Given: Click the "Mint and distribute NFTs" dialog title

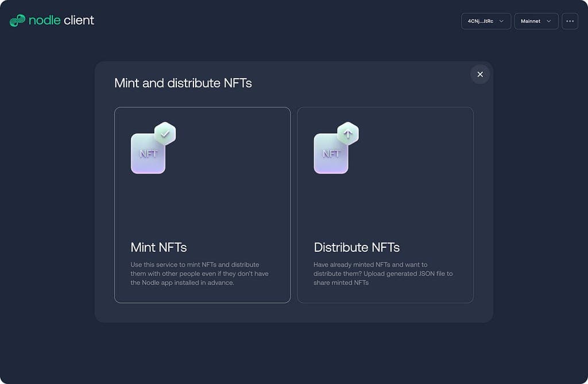Looking at the screenshot, I should [183, 83].
